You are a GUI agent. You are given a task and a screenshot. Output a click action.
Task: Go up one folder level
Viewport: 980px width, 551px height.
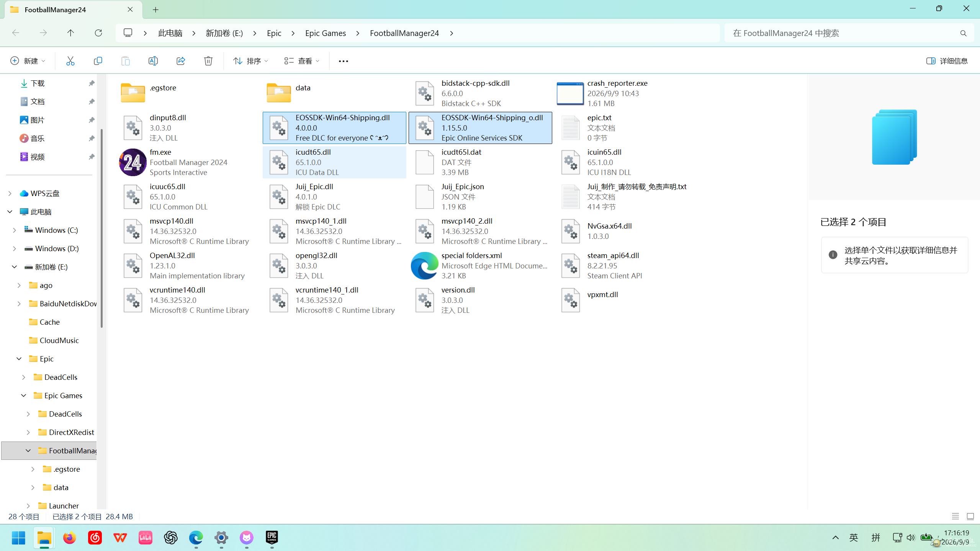point(70,33)
